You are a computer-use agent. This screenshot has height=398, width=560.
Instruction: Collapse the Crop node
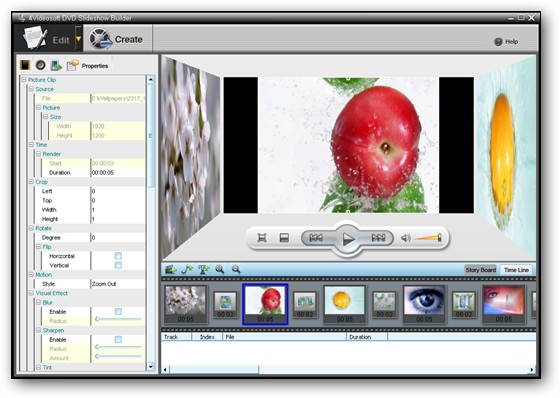click(31, 182)
